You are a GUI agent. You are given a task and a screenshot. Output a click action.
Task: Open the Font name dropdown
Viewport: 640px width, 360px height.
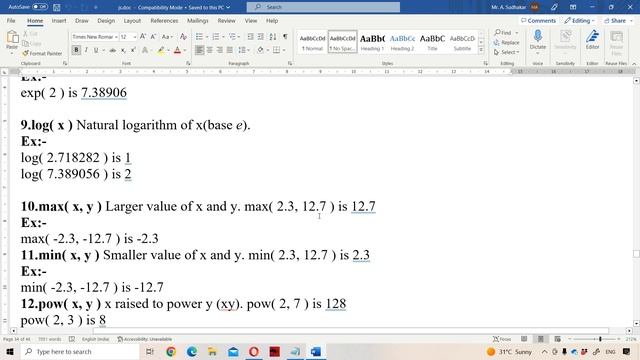click(116, 37)
